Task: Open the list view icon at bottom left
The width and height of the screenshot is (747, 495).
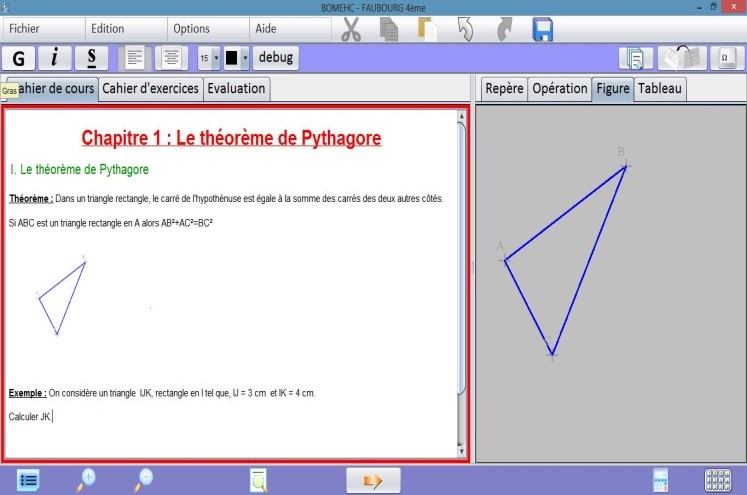Action: (29, 480)
